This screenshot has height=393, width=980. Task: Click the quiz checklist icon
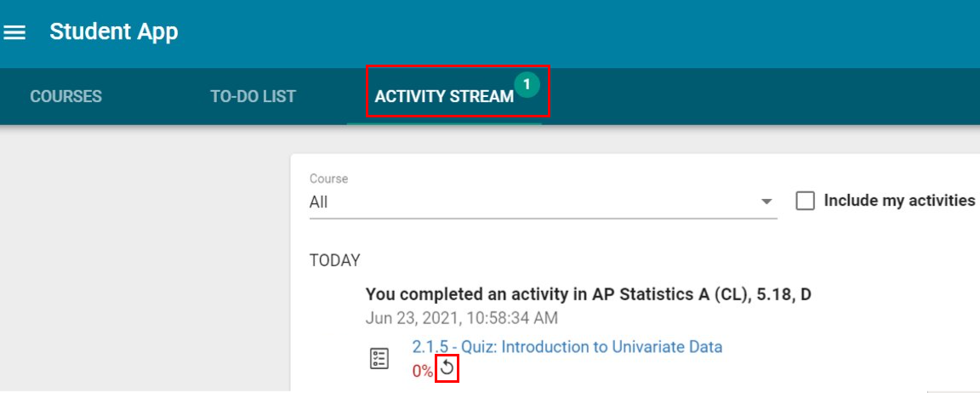(379, 359)
